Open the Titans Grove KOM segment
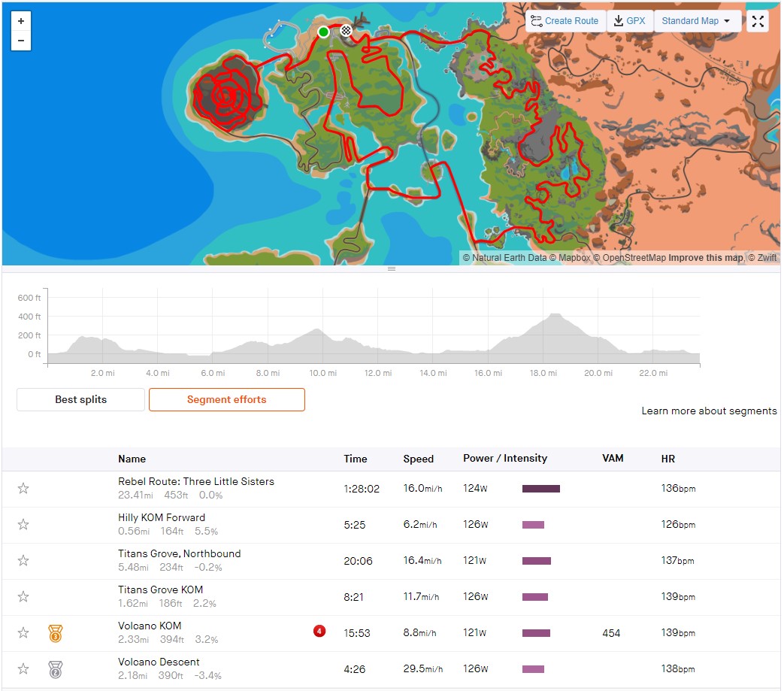This screenshot has width=784, height=691. click(161, 589)
